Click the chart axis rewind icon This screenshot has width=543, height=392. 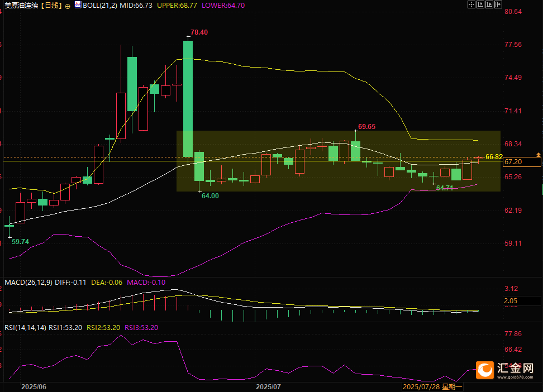[x=480, y=4]
